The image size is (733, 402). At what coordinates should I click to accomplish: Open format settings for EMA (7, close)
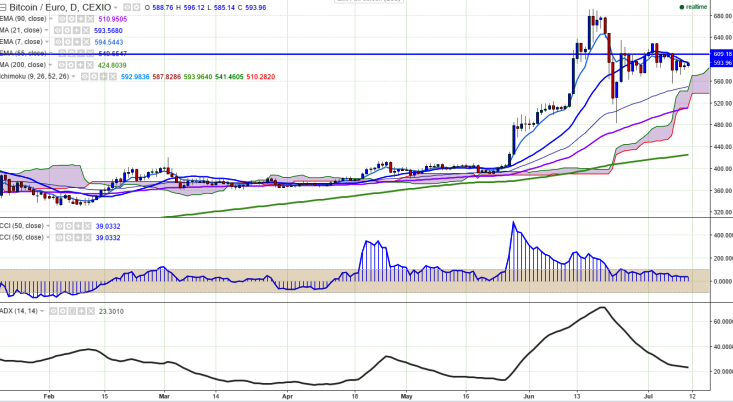pyautogui.click(x=67, y=42)
